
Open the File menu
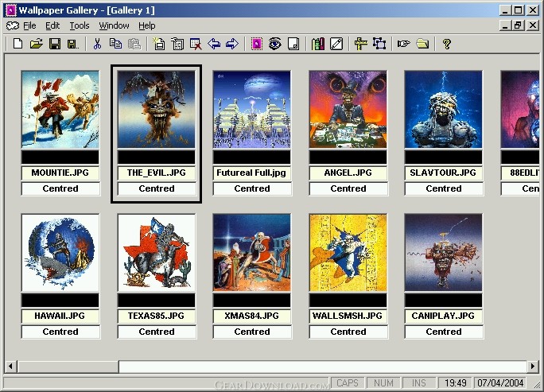[29, 25]
